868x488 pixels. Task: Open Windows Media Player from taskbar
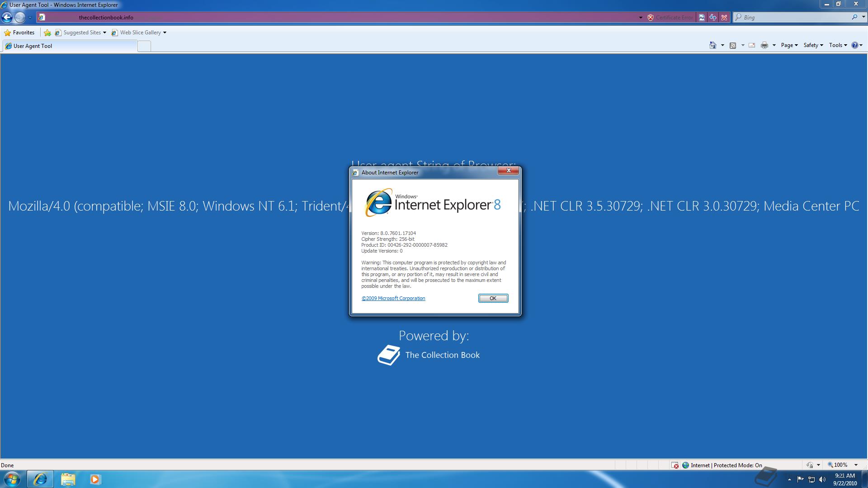point(95,479)
